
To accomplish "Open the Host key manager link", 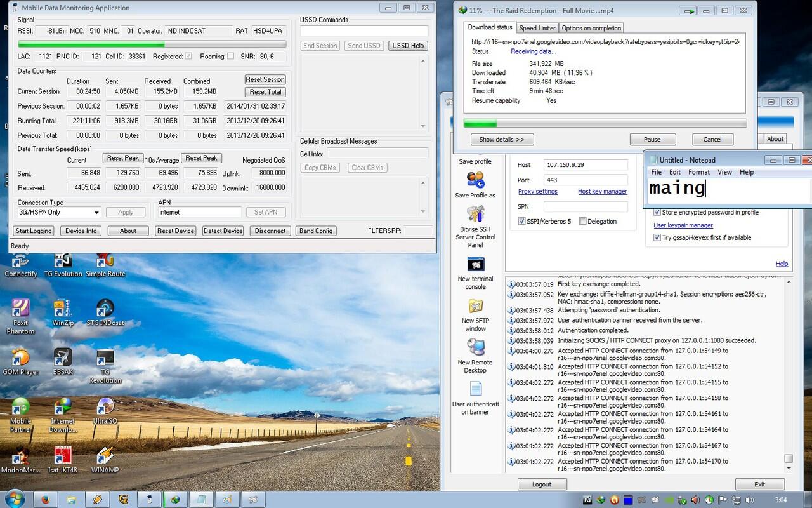I will 603,192.
